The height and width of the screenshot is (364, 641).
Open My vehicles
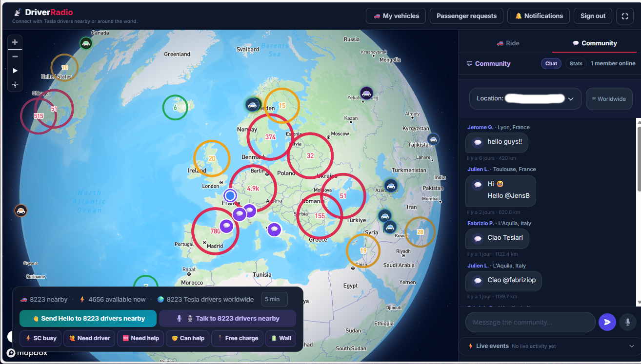(x=396, y=16)
